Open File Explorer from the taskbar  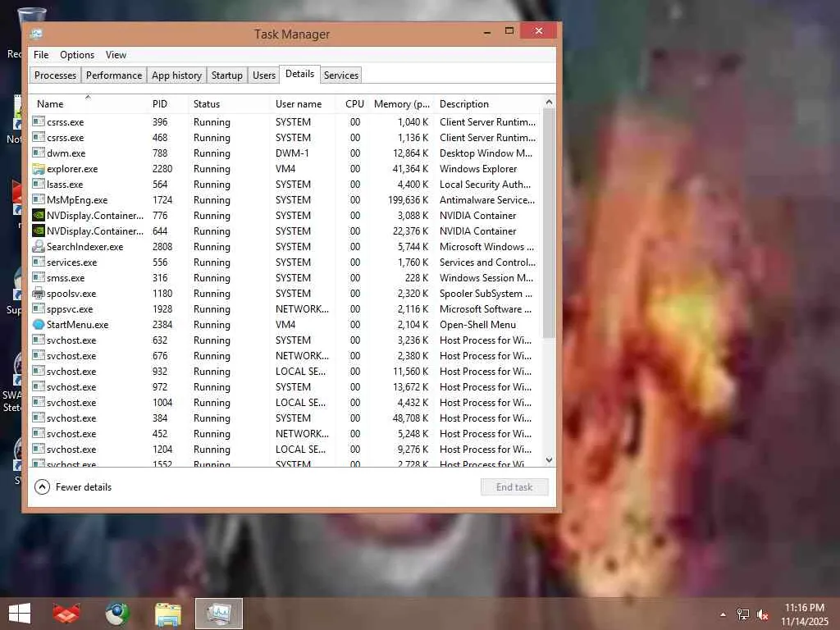pos(167,614)
